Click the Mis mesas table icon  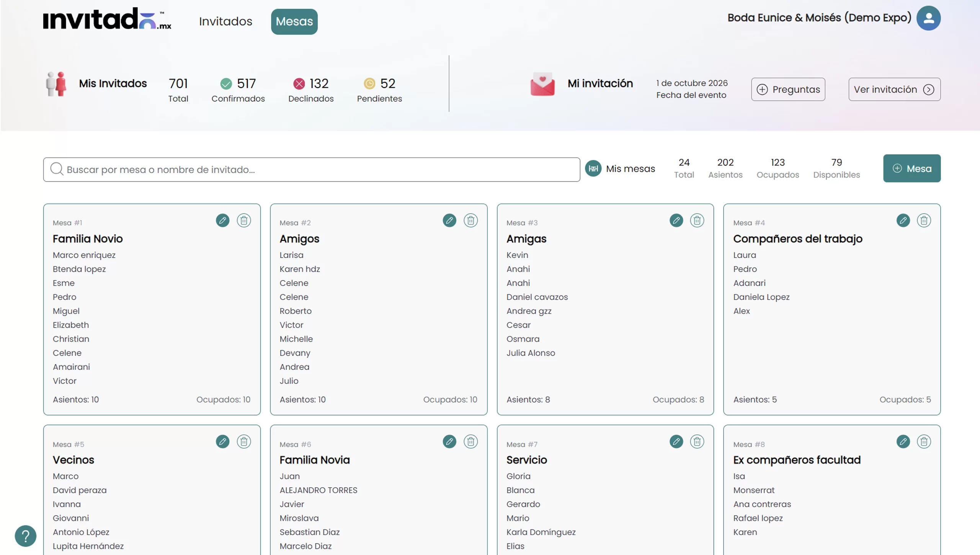(x=593, y=168)
